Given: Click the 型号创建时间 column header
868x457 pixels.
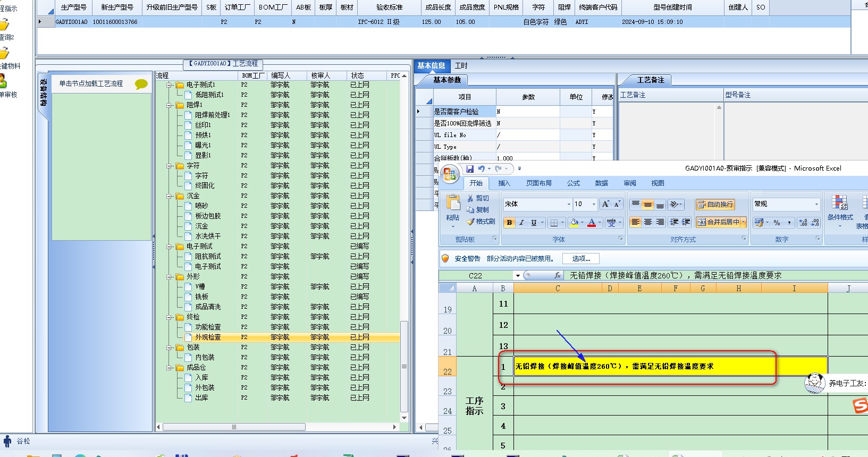Looking at the screenshot, I should (673, 7).
